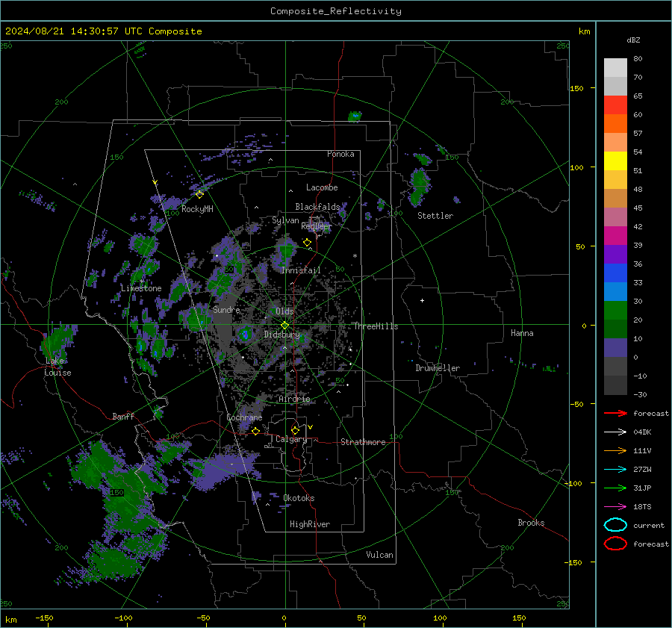Click the Didsbury town label
Image resolution: width=672 pixels, height=628 pixels.
[282, 335]
